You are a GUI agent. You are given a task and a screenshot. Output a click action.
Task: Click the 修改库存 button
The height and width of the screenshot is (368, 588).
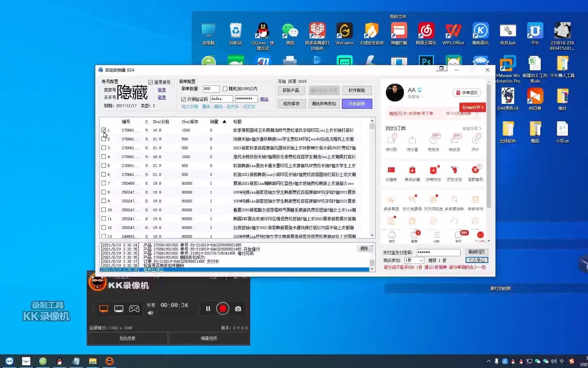(x=291, y=104)
